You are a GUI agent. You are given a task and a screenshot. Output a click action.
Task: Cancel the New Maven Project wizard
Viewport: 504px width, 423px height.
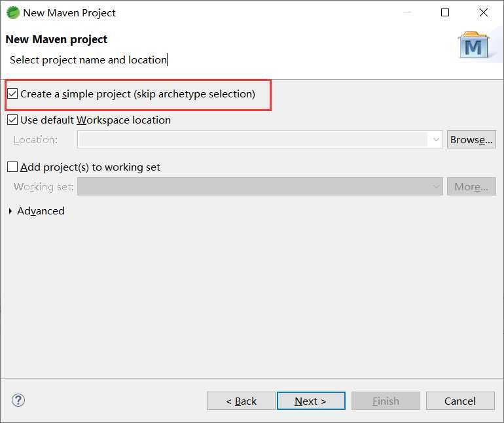coord(459,401)
